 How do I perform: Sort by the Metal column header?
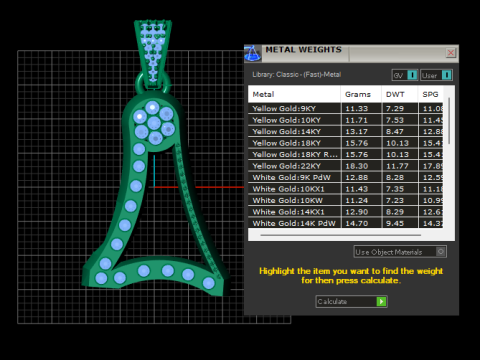294,94
